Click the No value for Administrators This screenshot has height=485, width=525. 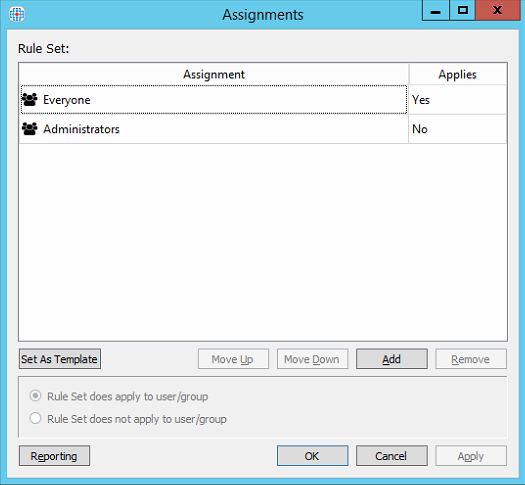pyautogui.click(x=420, y=129)
